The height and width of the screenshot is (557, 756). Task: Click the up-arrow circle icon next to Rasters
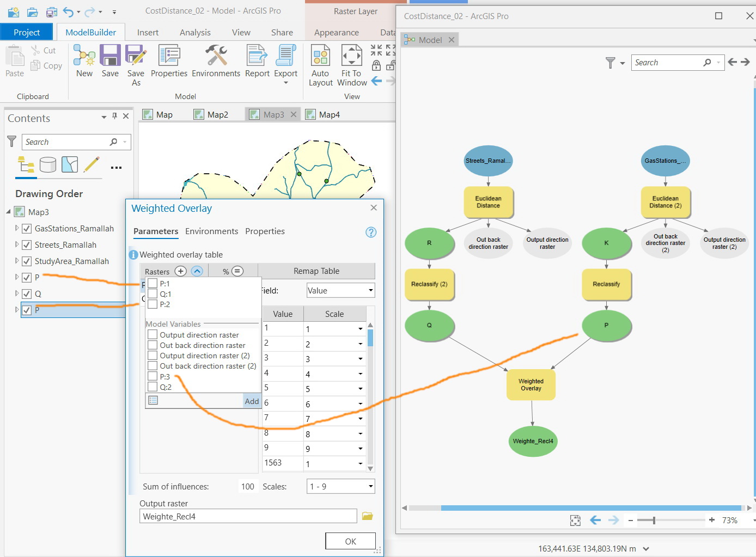tap(197, 271)
